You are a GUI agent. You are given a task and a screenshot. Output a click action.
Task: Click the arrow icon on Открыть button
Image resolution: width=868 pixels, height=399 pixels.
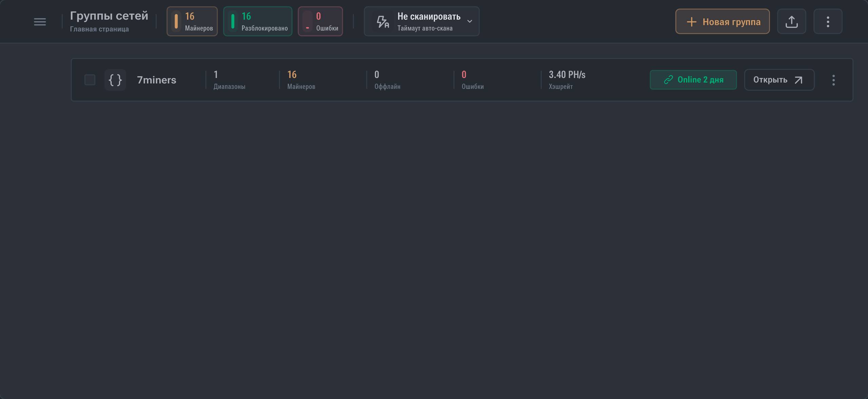(798, 80)
